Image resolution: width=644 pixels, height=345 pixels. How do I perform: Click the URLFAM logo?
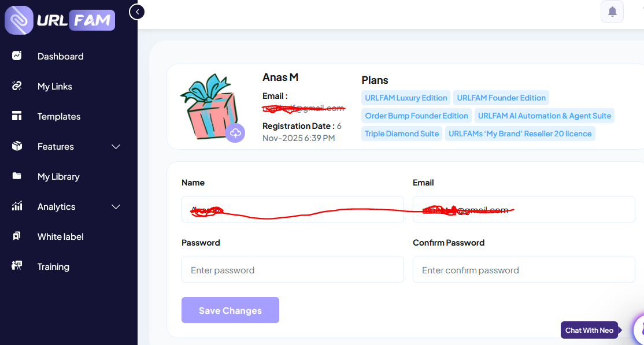click(60, 20)
